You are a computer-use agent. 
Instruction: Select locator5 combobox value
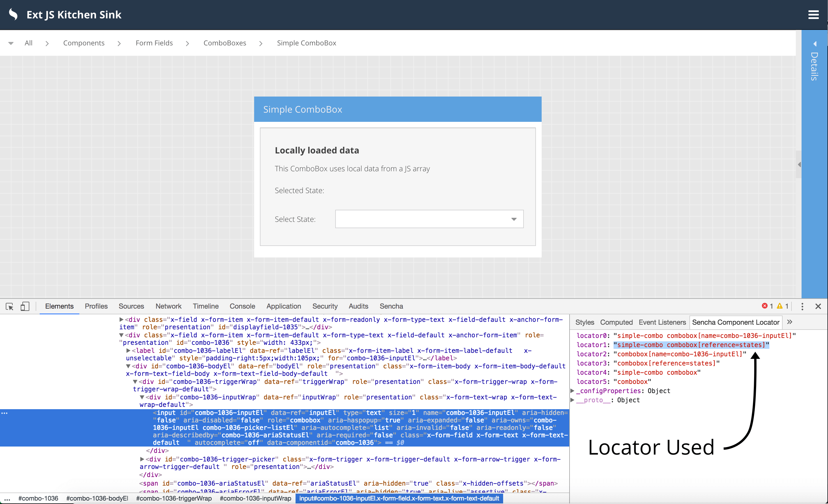(x=632, y=381)
